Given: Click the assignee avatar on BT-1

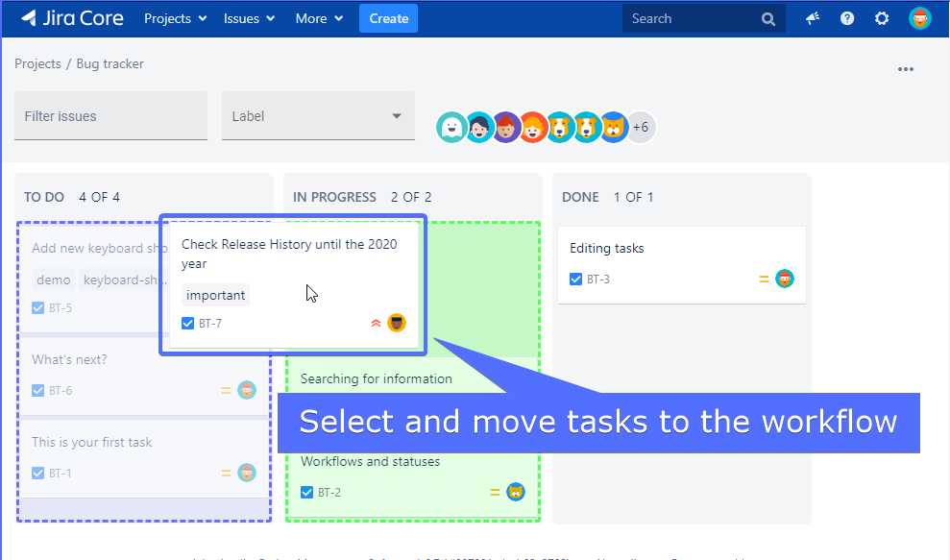Looking at the screenshot, I should tap(247, 473).
